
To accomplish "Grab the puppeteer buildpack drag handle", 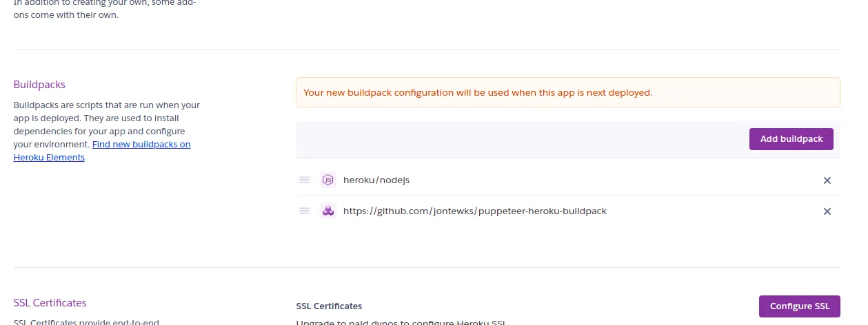I will click(304, 211).
